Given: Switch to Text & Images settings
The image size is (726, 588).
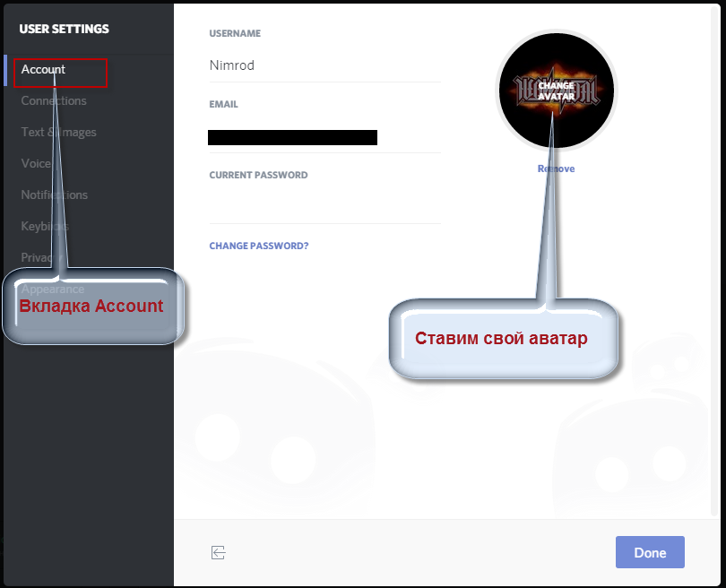Looking at the screenshot, I should tap(59, 133).
